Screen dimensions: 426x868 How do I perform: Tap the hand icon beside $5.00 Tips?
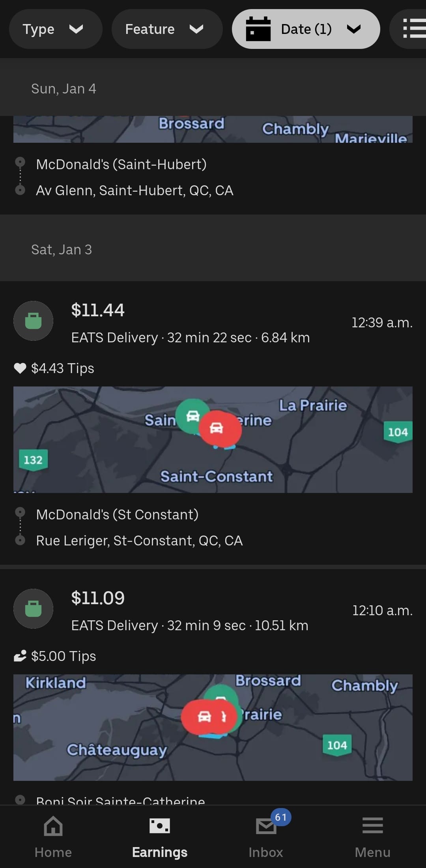point(20,656)
